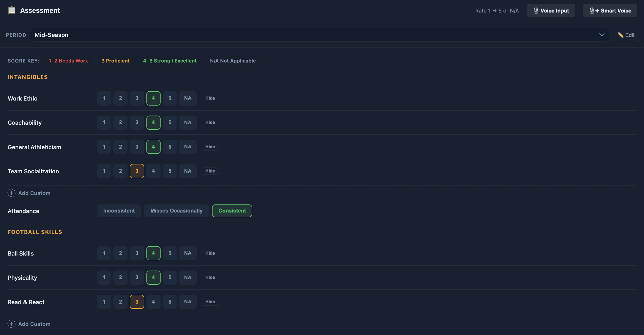This screenshot has width=644, height=335.
Task: Hide the Work Ethic row
Action: (x=210, y=98)
